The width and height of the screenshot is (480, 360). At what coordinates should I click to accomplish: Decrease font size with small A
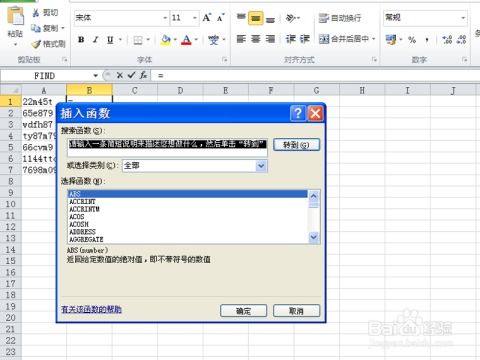coord(221,17)
